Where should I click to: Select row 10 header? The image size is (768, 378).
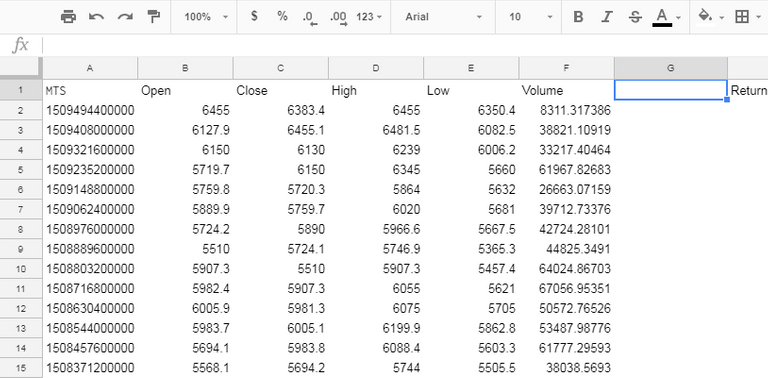21,269
